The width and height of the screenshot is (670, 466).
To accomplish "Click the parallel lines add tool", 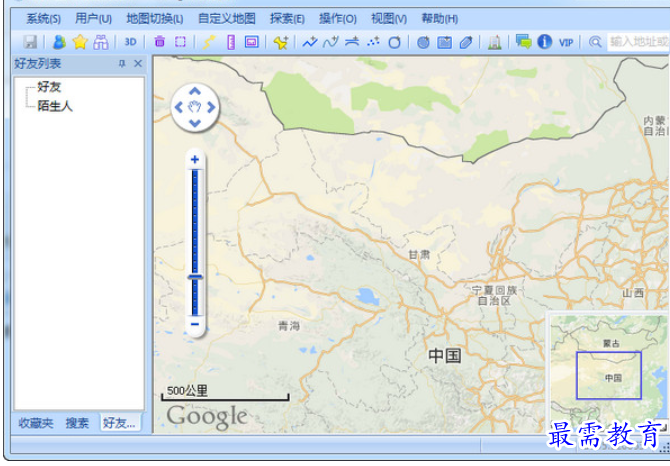I will point(352,42).
